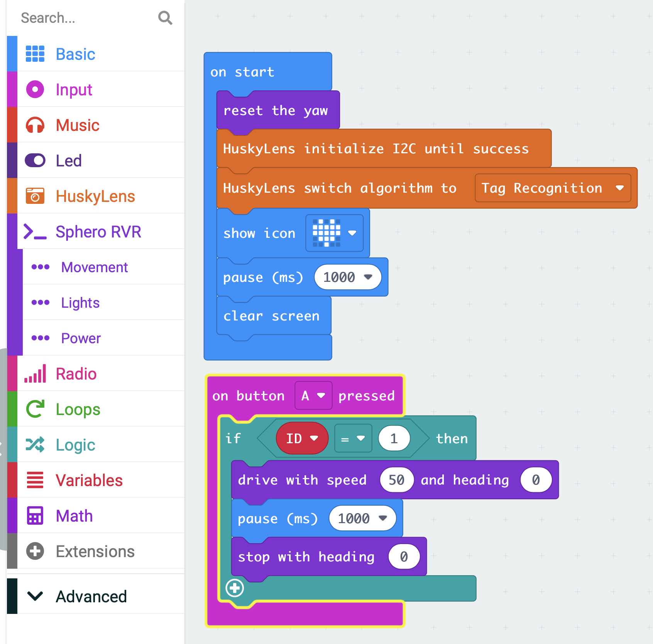Collapse the Sphero RVR category label
The width and height of the screenshot is (653, 644).
98,232
